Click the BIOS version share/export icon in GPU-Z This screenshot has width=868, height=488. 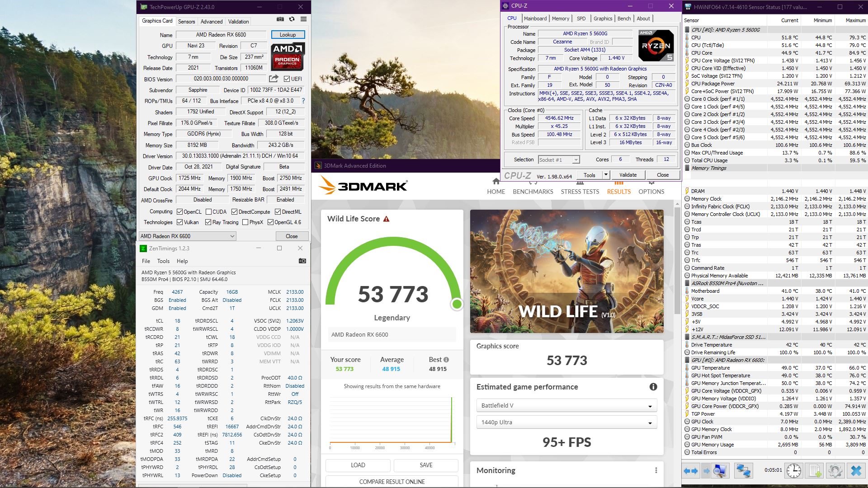pyautogui.click(x=274, y=79)
